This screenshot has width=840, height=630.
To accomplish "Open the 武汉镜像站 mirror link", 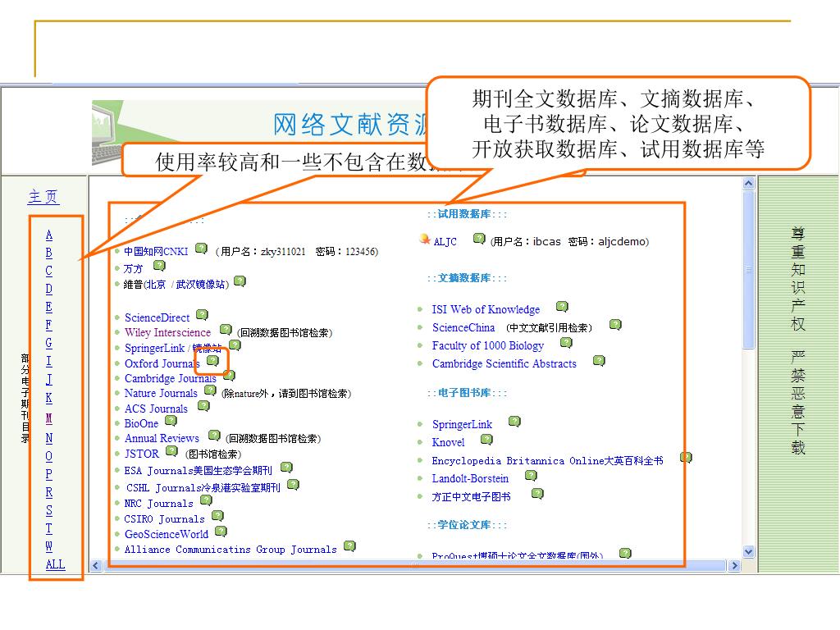I will [x=200, y=285].
